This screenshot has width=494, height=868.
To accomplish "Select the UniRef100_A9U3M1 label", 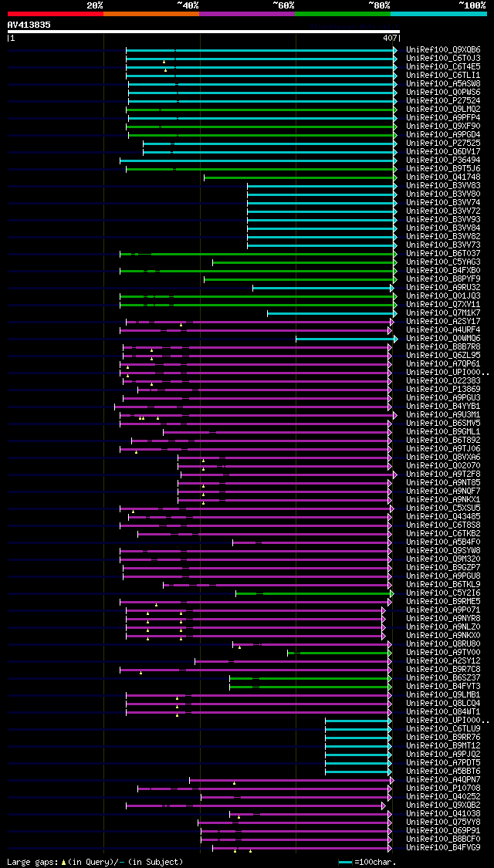I will click(443, 414).
